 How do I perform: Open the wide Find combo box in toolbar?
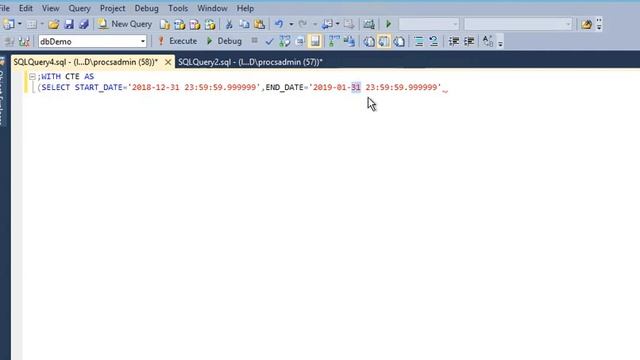(x=518, y=24)
